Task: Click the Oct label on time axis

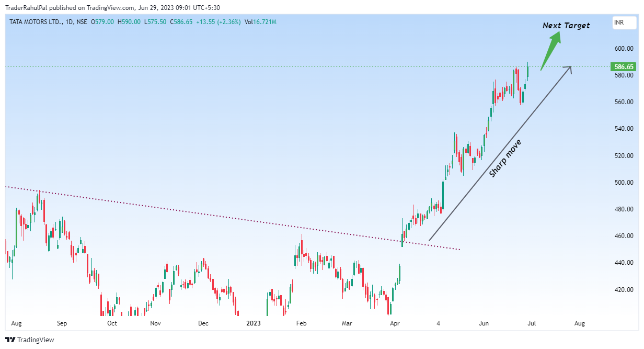Action: click(111, 323)
